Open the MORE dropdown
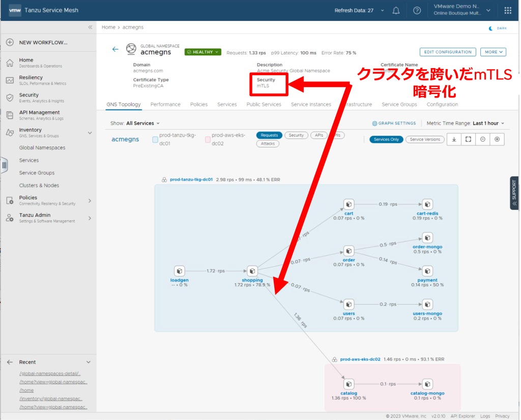This screenshot has width=521, height=420. coord(493,52)
